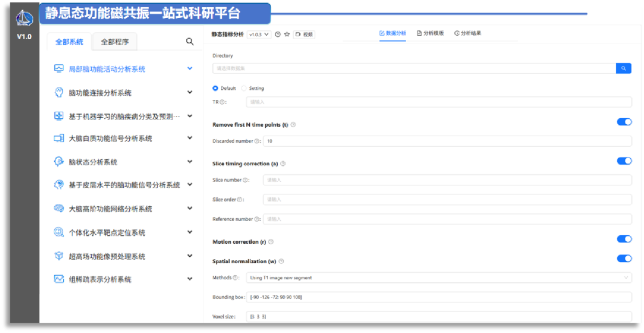Open the 分析结果 tab
Image resolution: width=644 pixels, height=333 pixels.
(x=468, y=33)
